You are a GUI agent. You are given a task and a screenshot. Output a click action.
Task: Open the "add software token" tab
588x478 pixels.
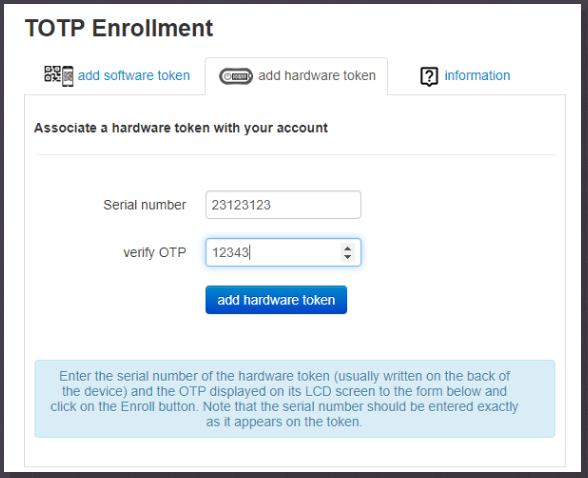[x=134, y=75]
